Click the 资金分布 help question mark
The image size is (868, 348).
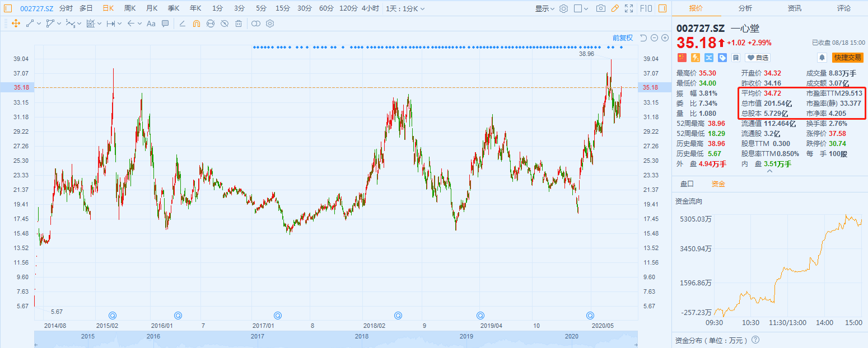755,340
